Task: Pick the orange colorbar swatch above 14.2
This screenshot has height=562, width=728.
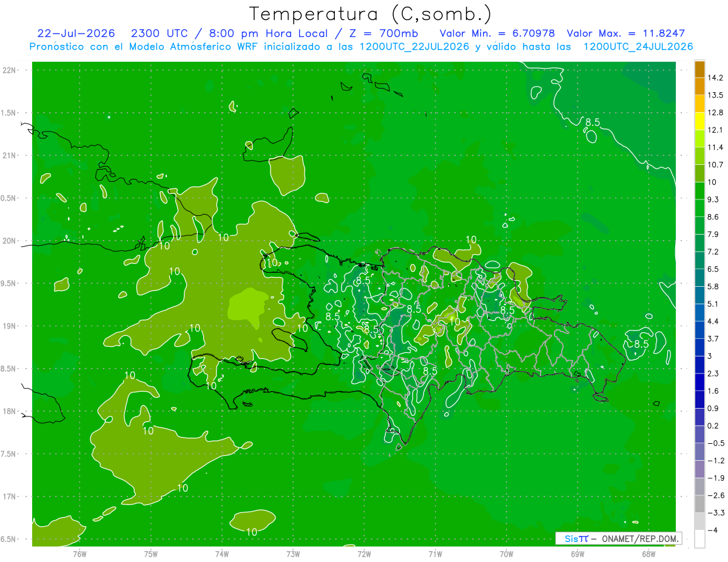Action: click(699, 69)
